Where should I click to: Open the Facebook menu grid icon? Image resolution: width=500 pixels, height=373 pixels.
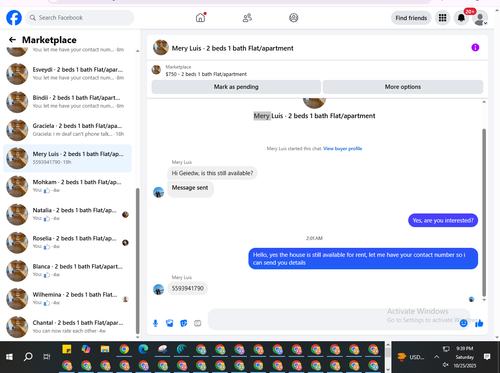(x=442, y=18)
